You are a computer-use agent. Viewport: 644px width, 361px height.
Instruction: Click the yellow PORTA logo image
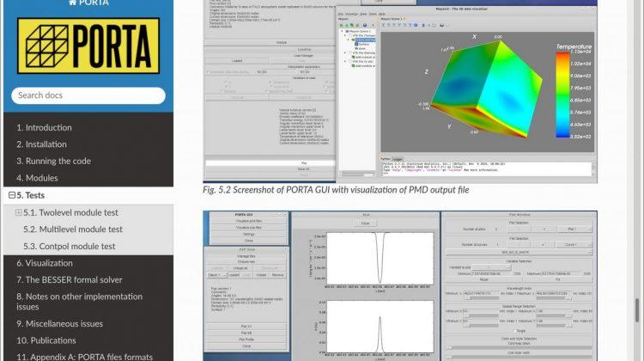[88, 46]
